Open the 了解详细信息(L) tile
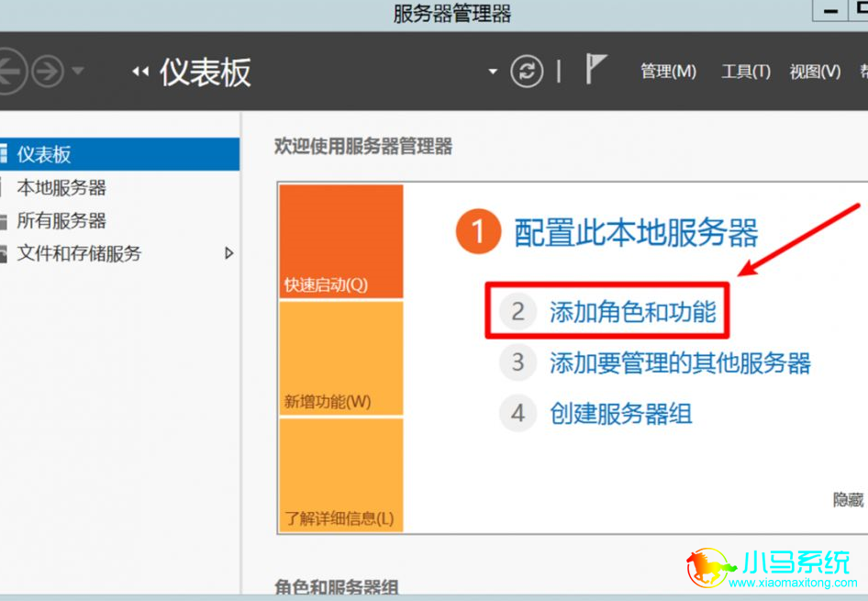The width and height of the screenshot is (868, 601). click(x=341, y=475)
